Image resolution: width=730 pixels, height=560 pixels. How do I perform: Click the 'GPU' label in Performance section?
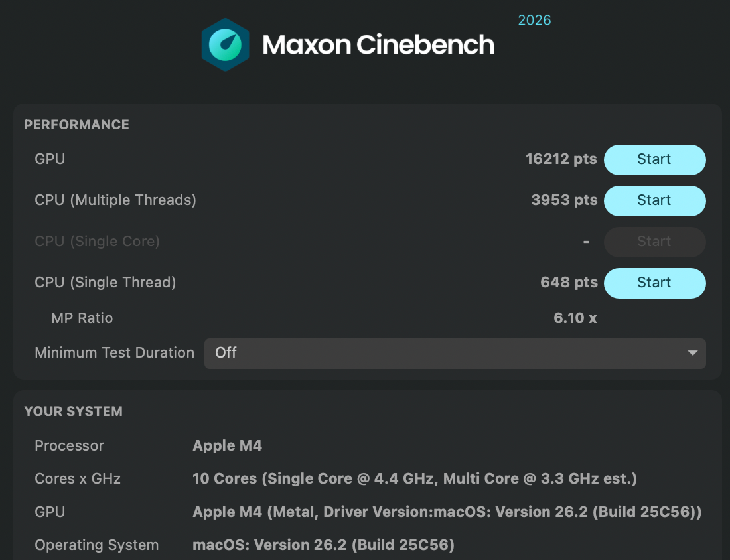(x=50, y=159)
